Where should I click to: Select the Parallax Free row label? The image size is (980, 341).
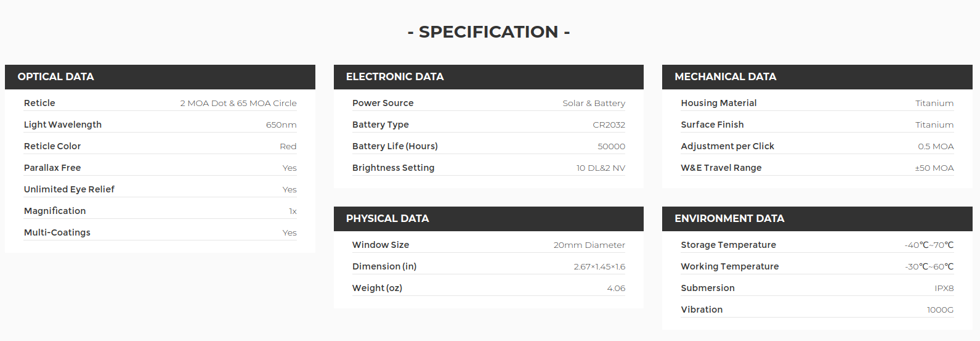pyautogui.click(x=52, y=168)
